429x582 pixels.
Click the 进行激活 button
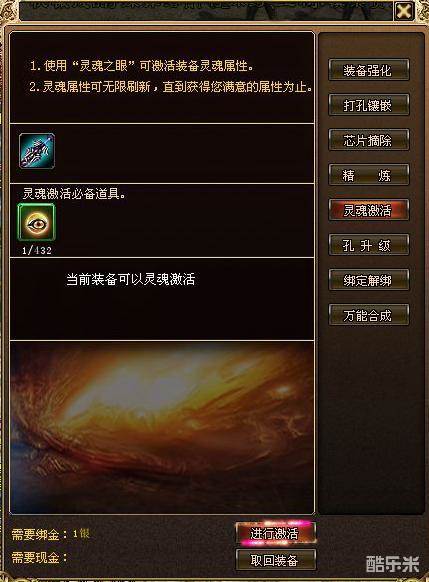(275, 533)
